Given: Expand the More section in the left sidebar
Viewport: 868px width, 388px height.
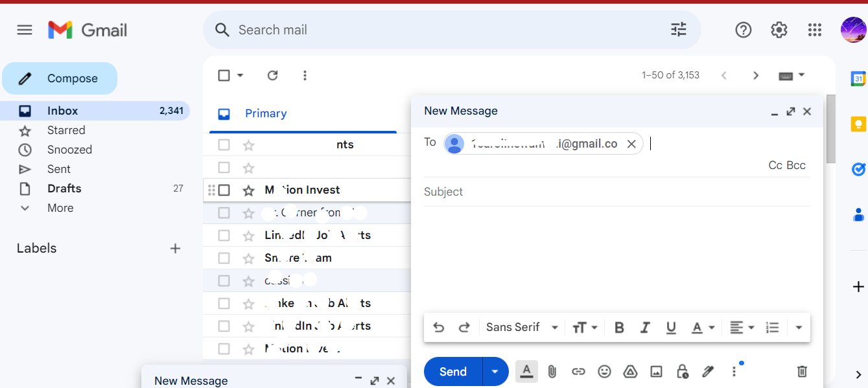Looking at the screenshot, I should pyautogui.click(x=60, y=208).
